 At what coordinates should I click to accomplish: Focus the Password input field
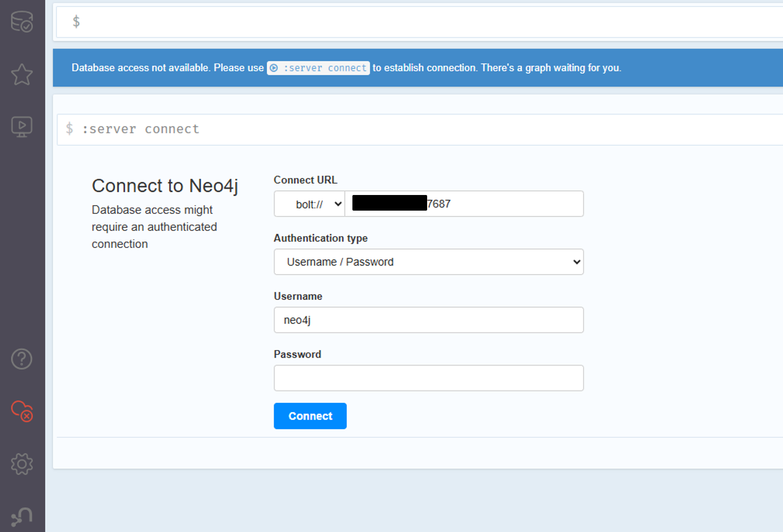point(428,378)
